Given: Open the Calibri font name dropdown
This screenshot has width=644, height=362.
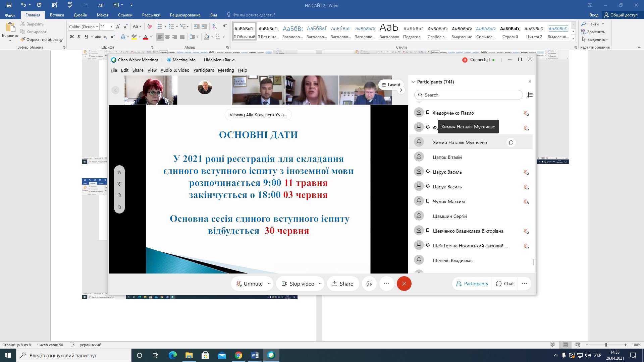Looking at the screenshot, I should point(97,26).
